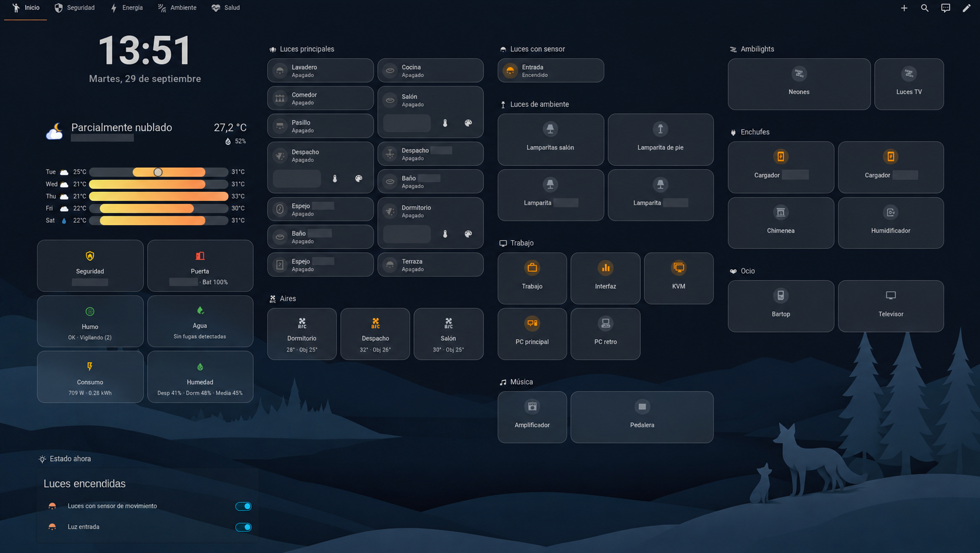Viewport: 980px width, 553px height.
Task: Toggle the Terraza light card
Action: pyautogui.click(x=430, y=265)
